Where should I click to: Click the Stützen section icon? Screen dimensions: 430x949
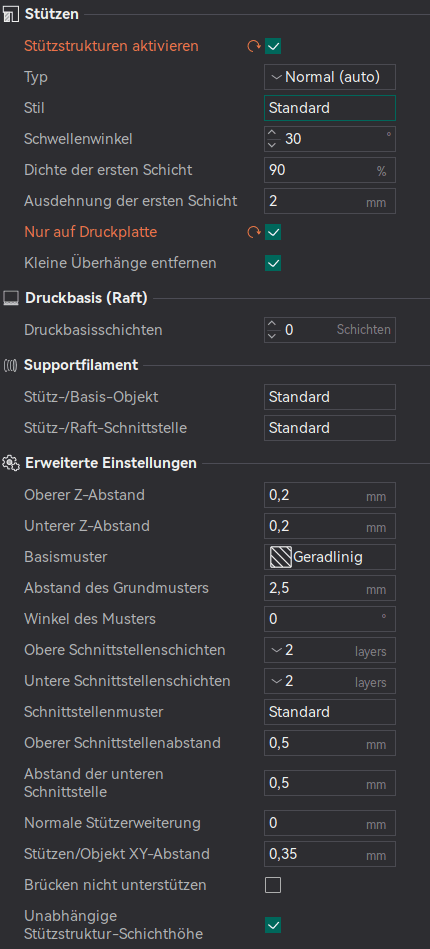(10, 14)
